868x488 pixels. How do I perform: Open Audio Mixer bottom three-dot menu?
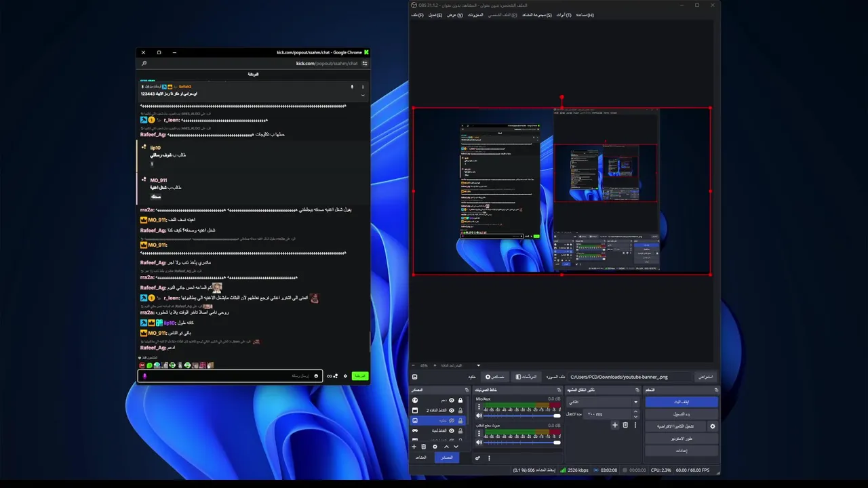click(489, 457)
